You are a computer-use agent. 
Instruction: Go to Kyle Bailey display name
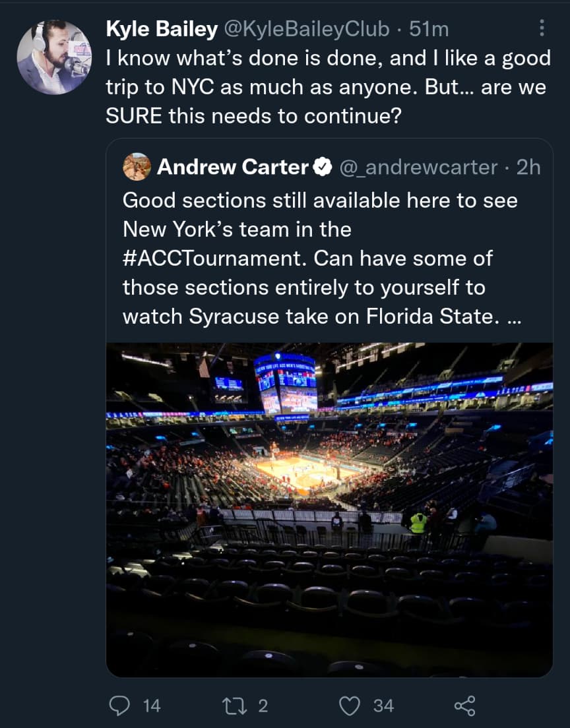(162, 29)
